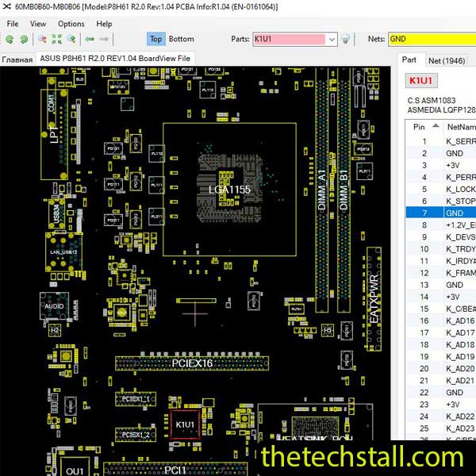Open the Options menu
The image size is (476, 476).
[x=71, y=24]
